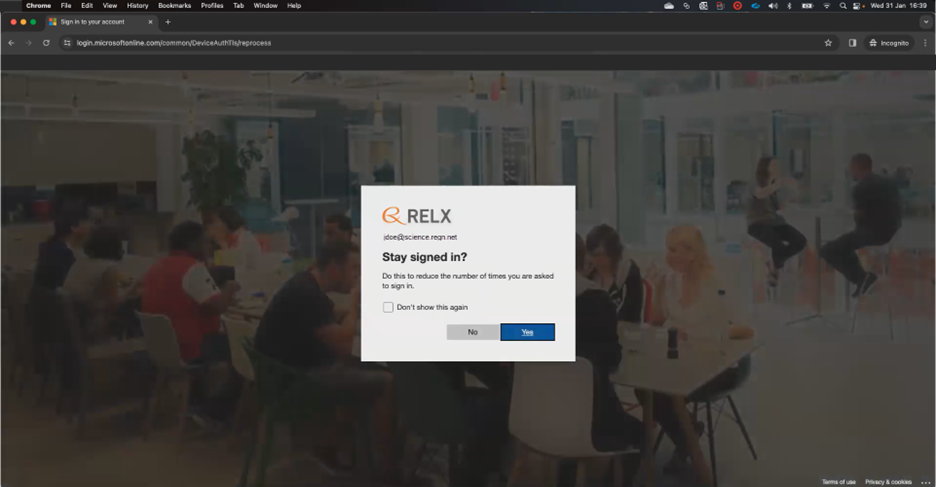Click the cloud icon in menu bar
This screenshot has height=487, width=936.
click(669, 5)
